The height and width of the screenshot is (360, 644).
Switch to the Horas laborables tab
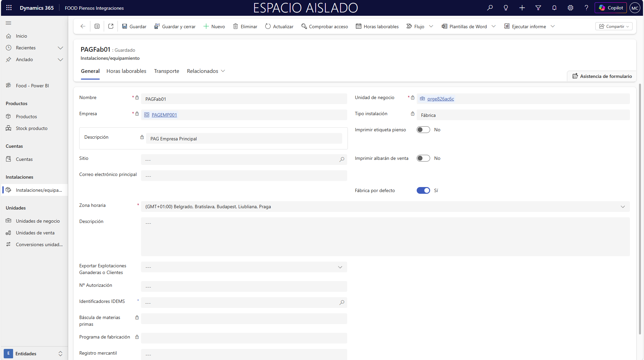126,71
